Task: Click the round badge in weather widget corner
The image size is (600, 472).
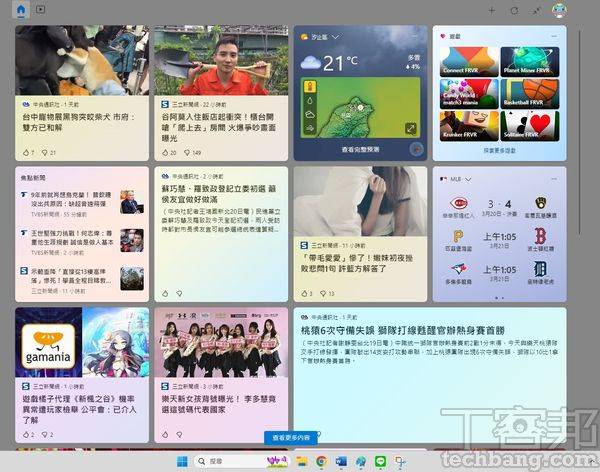Action: coord(416,149)
